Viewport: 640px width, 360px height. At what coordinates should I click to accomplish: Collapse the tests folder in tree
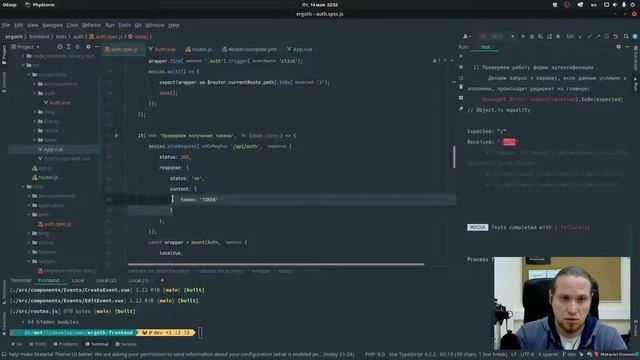click(x=23, y=187)
